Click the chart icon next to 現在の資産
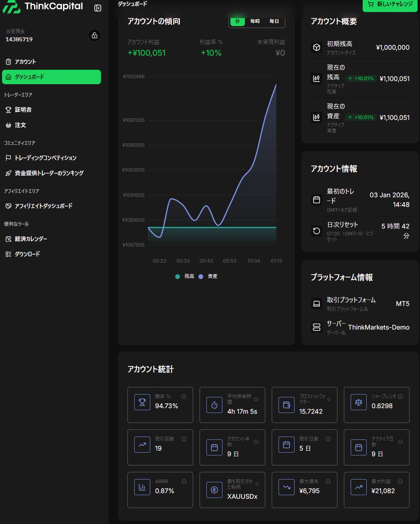 317,117
